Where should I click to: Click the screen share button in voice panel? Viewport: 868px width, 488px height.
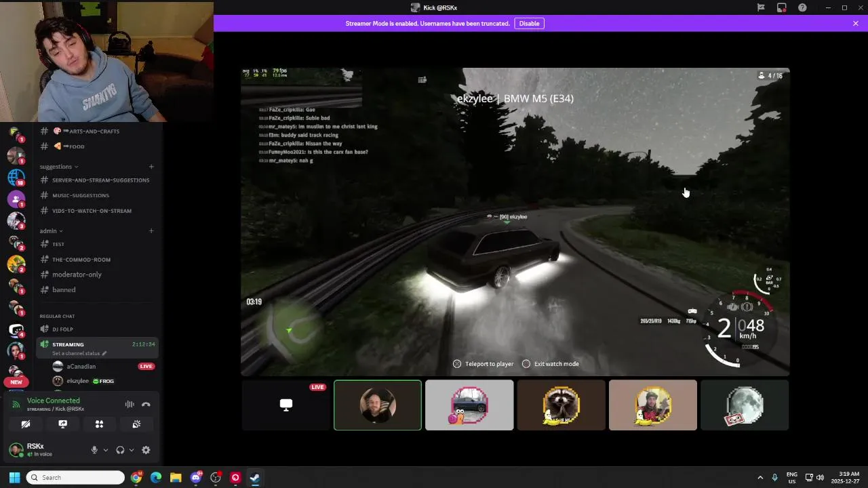[x=62, y=424]
